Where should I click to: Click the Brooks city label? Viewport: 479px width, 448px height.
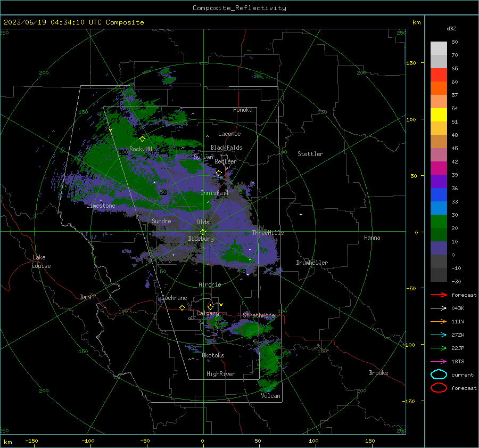click(x=378, y=373)
